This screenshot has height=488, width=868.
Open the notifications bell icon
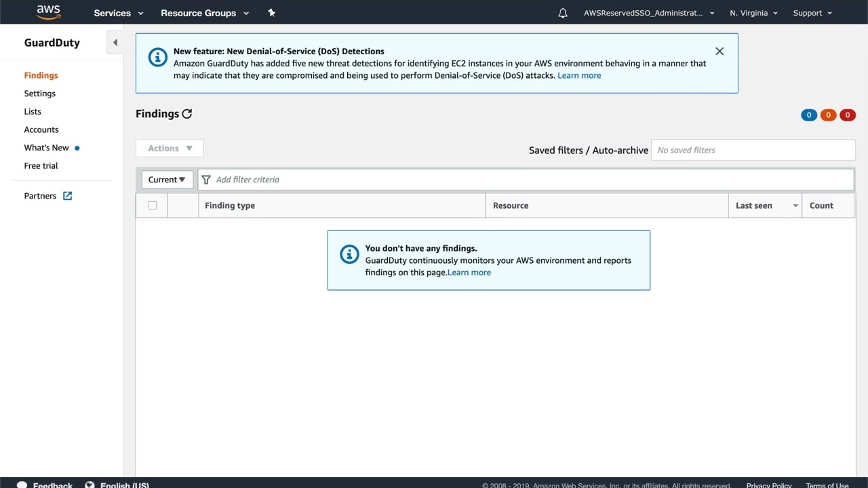coord(563,13)
